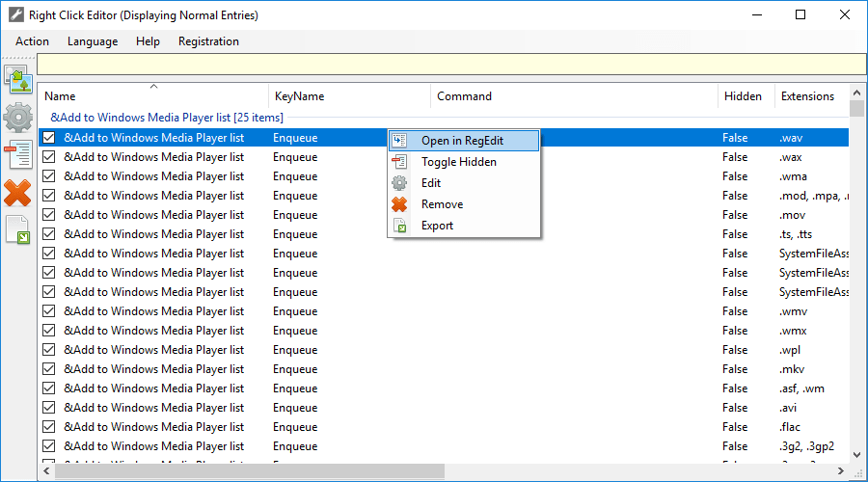Open the Action menu
This screenshot has width=868, height=482.
click(x=32, y=41)
